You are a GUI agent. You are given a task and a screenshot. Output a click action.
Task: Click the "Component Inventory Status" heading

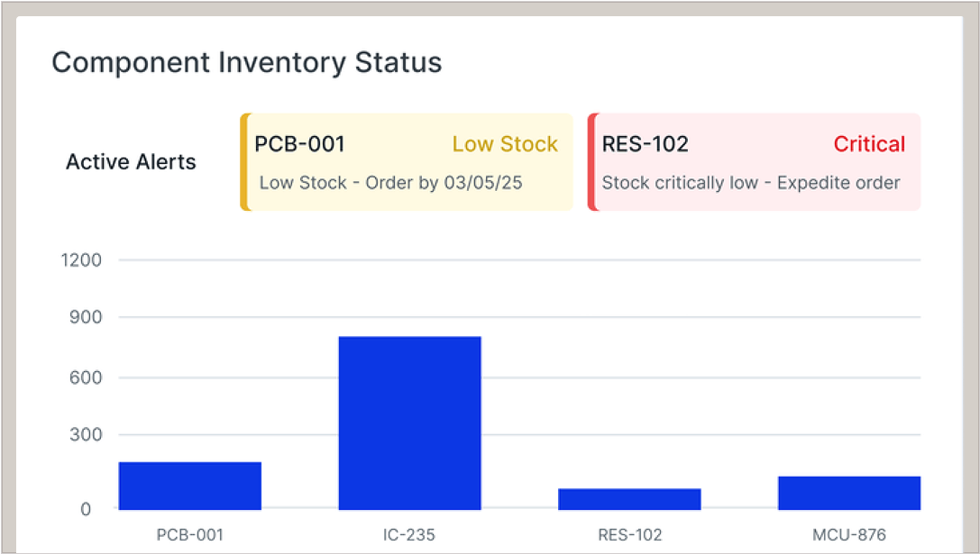[246, 63]
